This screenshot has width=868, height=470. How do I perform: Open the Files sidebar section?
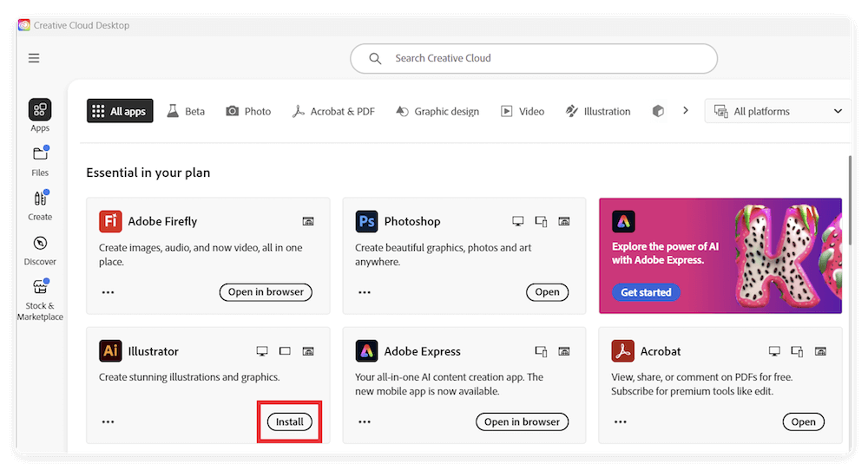[x=40, y=155]
